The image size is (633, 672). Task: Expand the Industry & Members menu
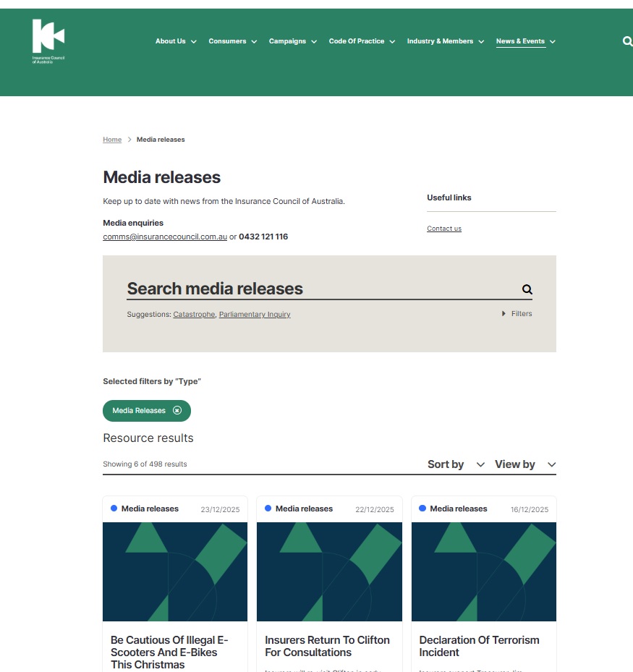[445, 41]
